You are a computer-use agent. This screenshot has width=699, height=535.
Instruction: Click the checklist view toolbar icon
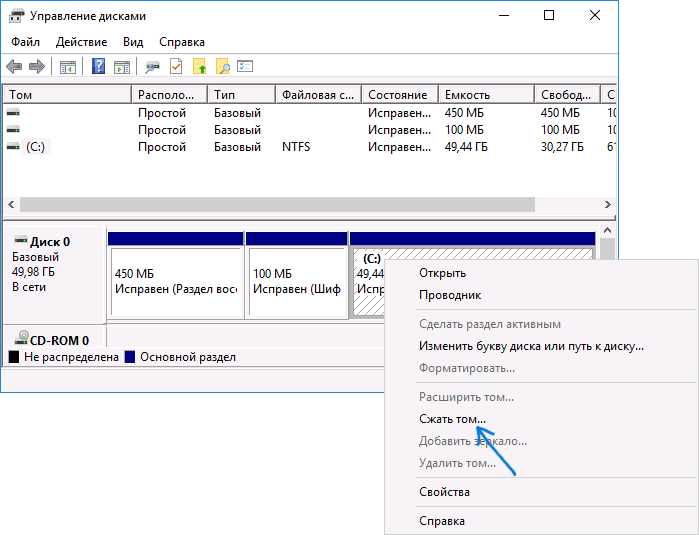(x=245, y=67)
